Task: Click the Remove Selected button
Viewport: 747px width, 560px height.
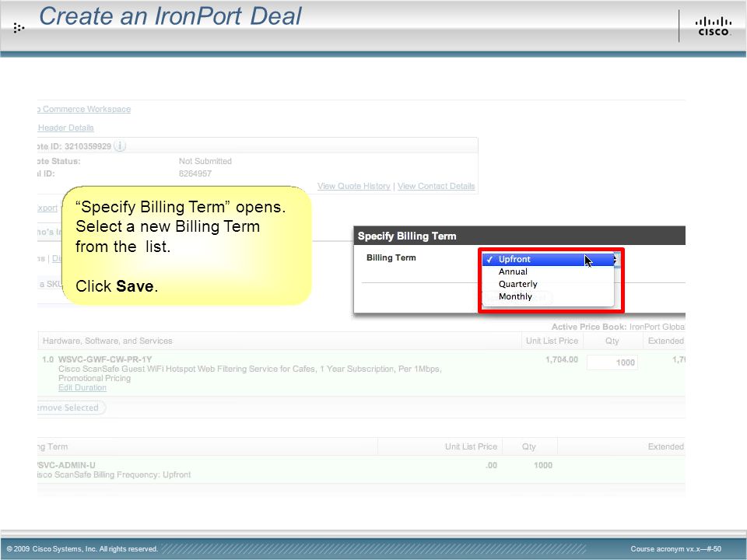Action: click(71, 408)
